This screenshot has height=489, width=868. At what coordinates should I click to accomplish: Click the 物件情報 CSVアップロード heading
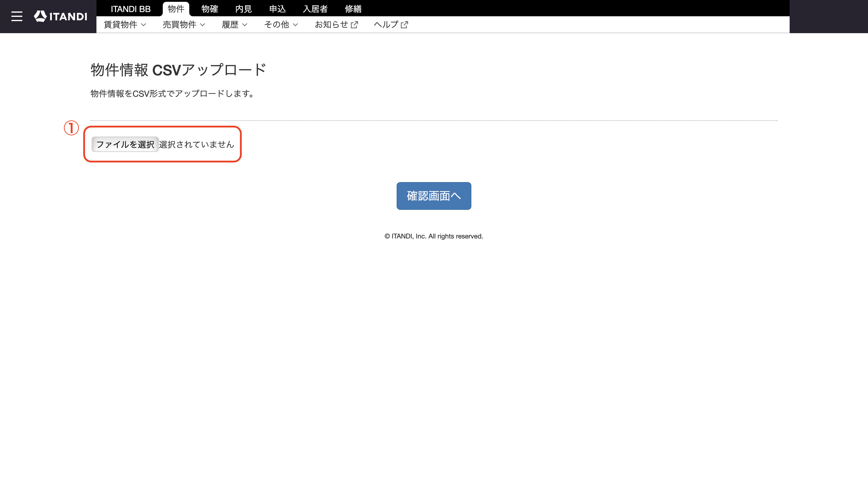(x=178, y=70)
